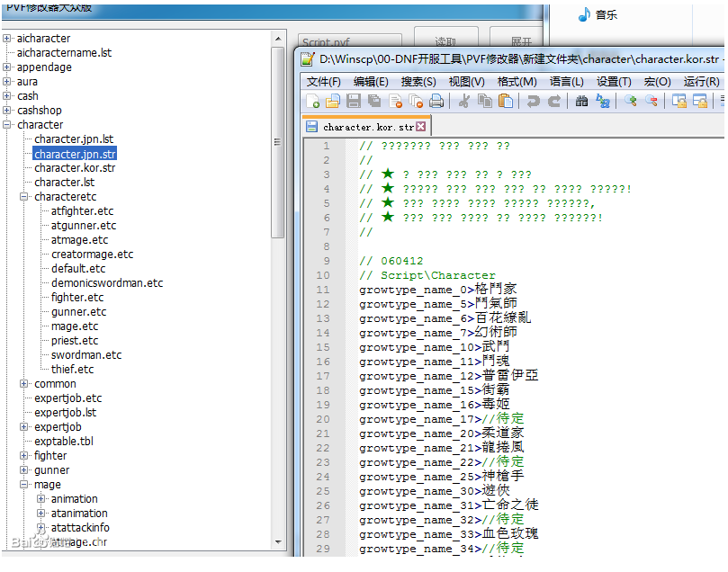Open the 文件(F) menu

click(x=324, y=82)
